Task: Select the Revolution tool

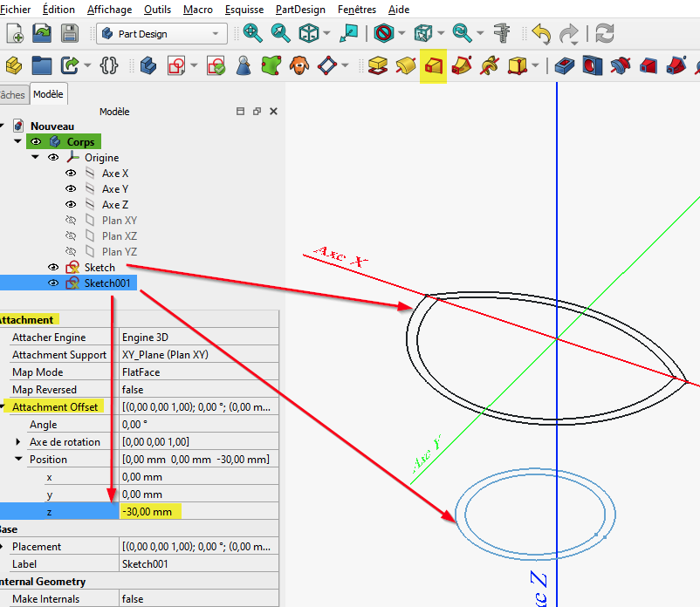Action: (x=405, y=66)
